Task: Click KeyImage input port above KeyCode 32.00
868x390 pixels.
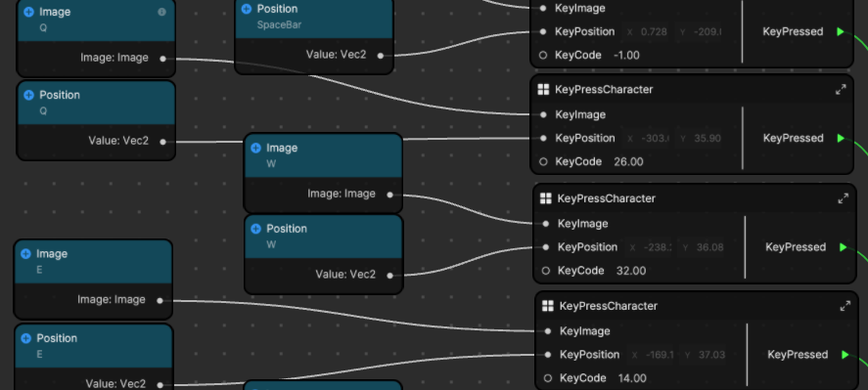Action: [x=545, y=224]
